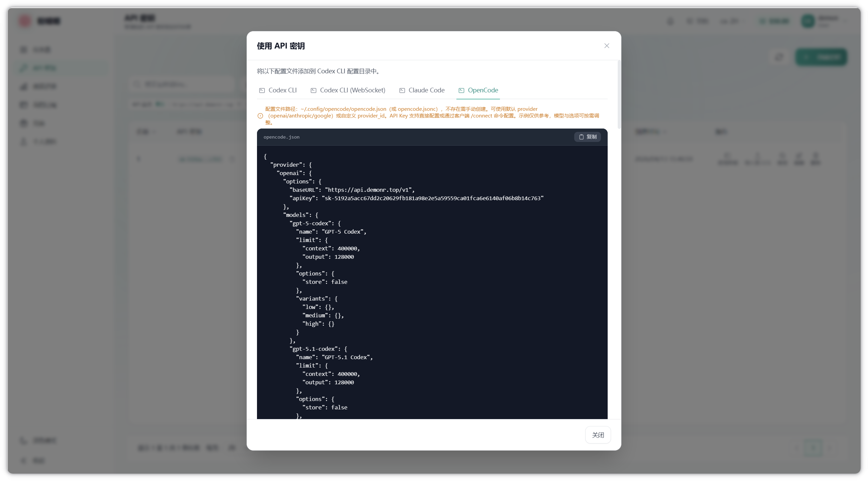868x481 pixels.
Task: Copy the opencode.json config
Action: [x=587, y=137]
